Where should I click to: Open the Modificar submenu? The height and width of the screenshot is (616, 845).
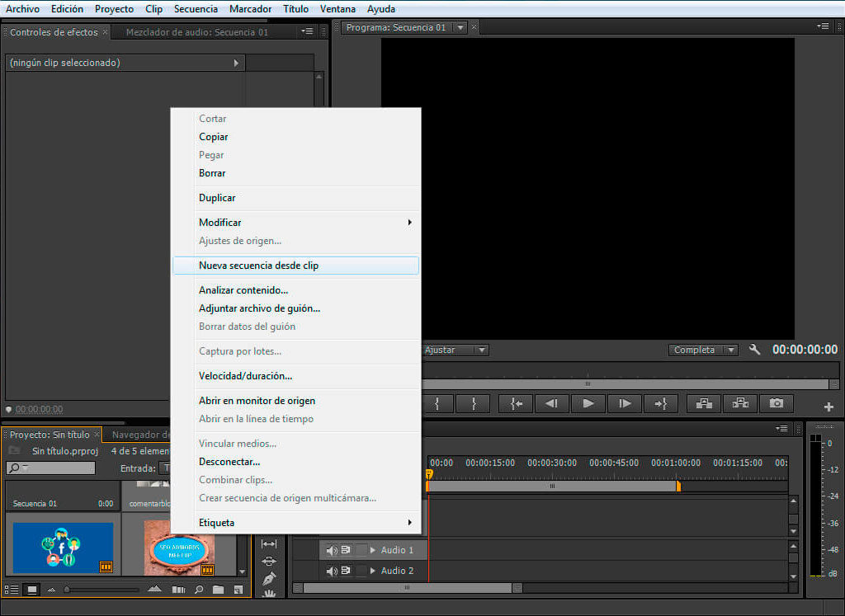[x=296, y=223]
